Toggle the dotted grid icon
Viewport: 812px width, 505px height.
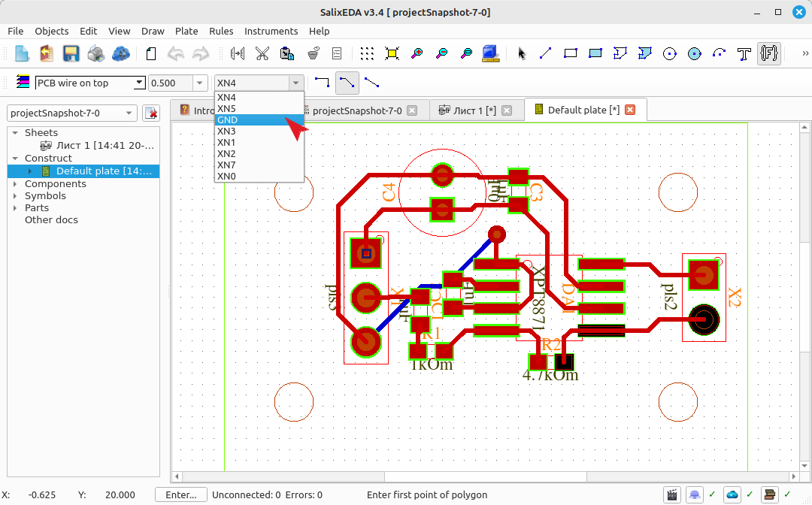click(x=367, y=53)
